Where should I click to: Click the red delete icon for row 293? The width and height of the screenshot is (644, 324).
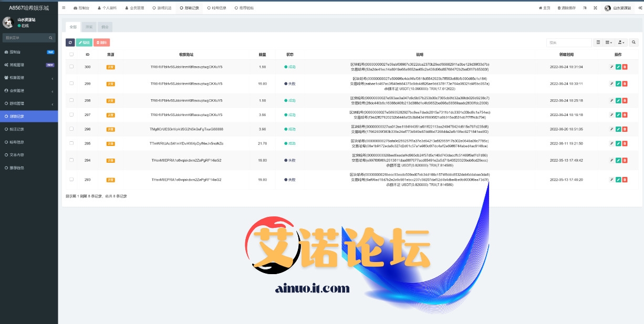(x=625, y=180)
